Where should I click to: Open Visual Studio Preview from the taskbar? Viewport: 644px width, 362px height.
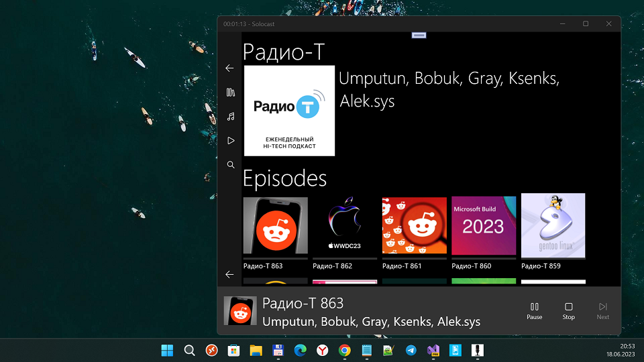433,351
